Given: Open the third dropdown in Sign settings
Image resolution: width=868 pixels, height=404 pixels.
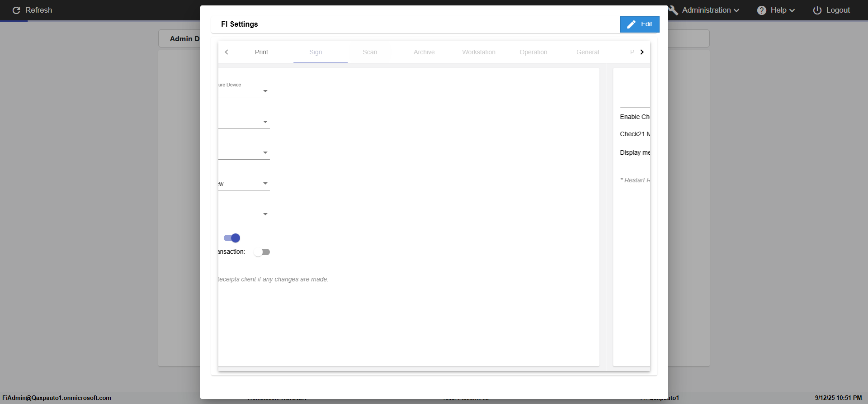Looking at the screenshot, I should [244, 152].
